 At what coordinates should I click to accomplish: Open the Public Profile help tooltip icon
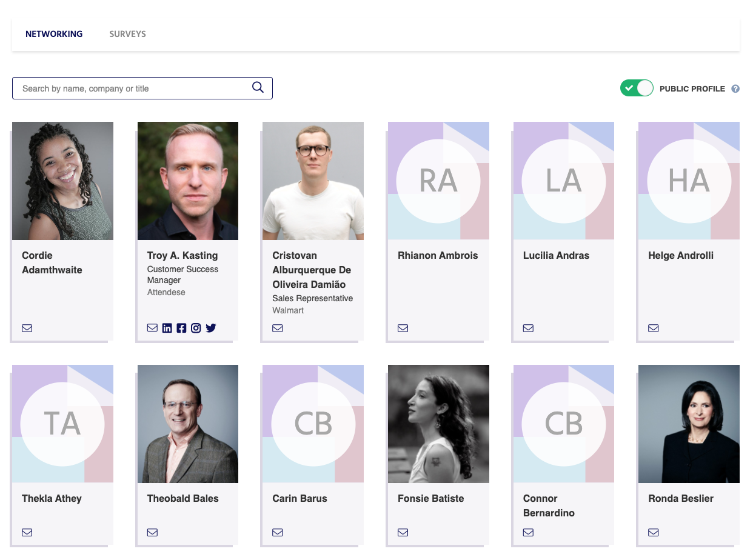[x=735, y=88]
